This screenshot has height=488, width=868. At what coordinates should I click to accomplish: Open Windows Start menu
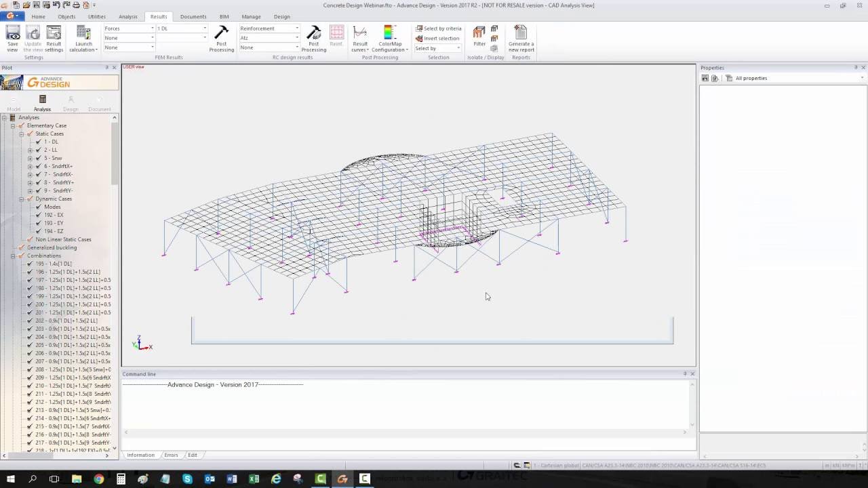pos(10,479)
